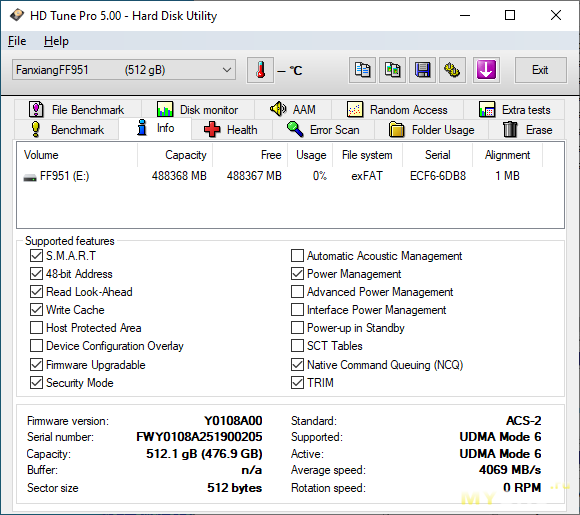580x515 pixels.
Task: Toggle the Write Cache checkbox
Action: point(36,310)
